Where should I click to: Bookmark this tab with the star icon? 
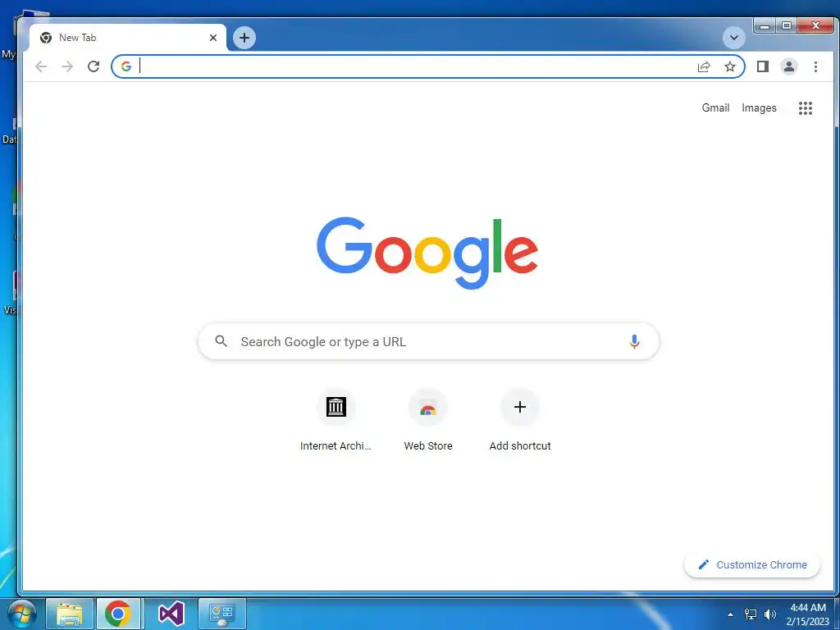730,66
